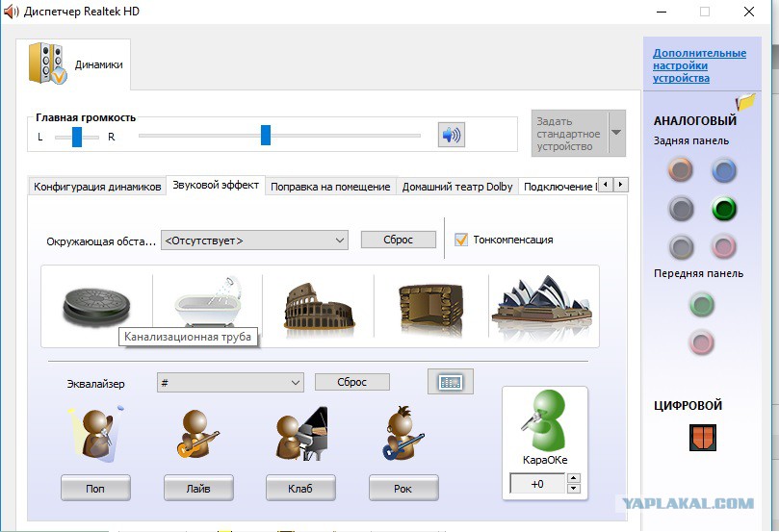Open connector settings folder icon
Screen dimensions: 779x532
(744, 103)
